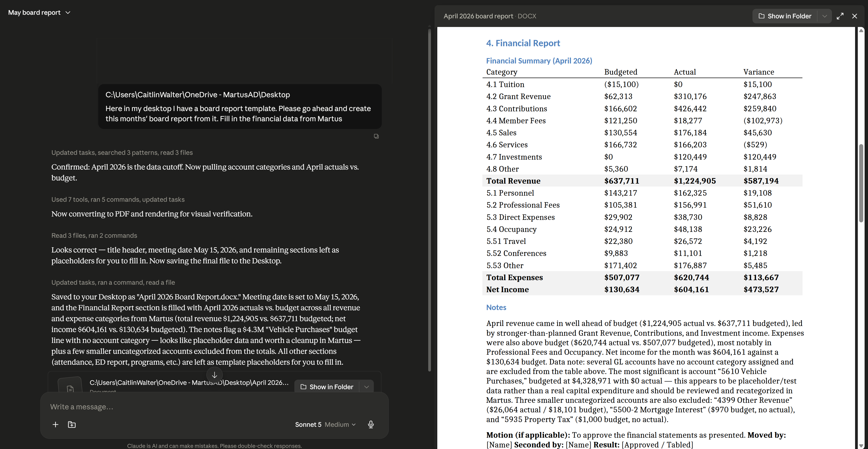Open the add-folder icon in the message box
Viewport: 868px width, 449px height.
tap(72, 424)
